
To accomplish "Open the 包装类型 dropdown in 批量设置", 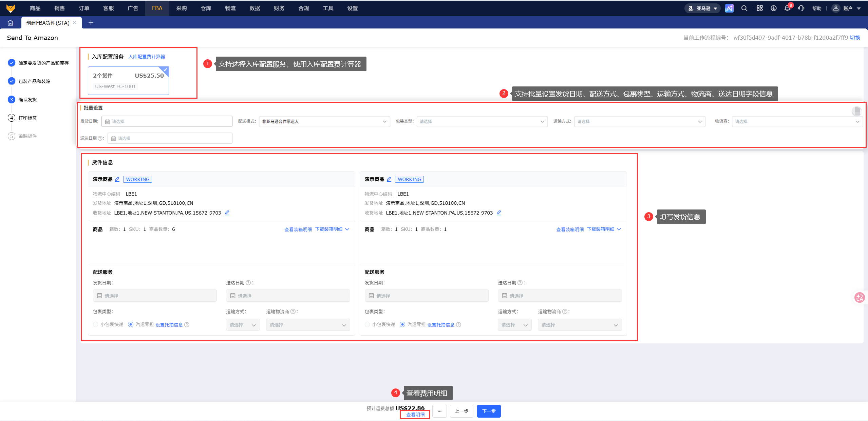I will pos(482,121).
